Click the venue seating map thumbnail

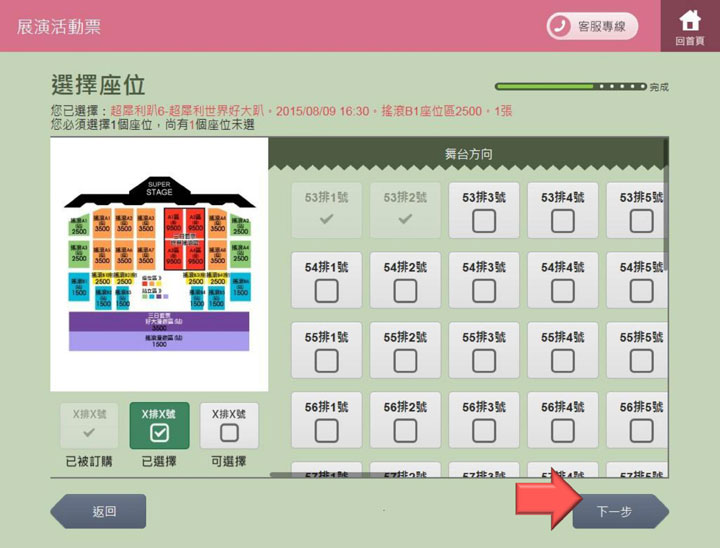[159, 265]
